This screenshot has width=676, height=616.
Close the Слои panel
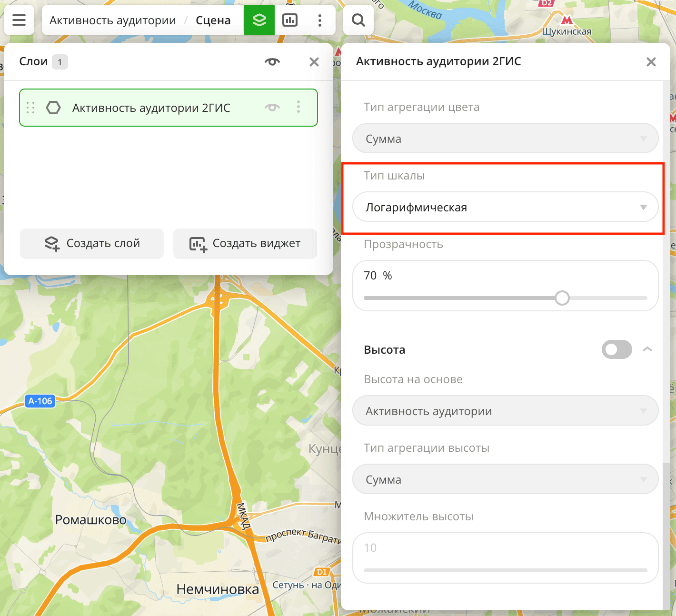coord(314,62)
